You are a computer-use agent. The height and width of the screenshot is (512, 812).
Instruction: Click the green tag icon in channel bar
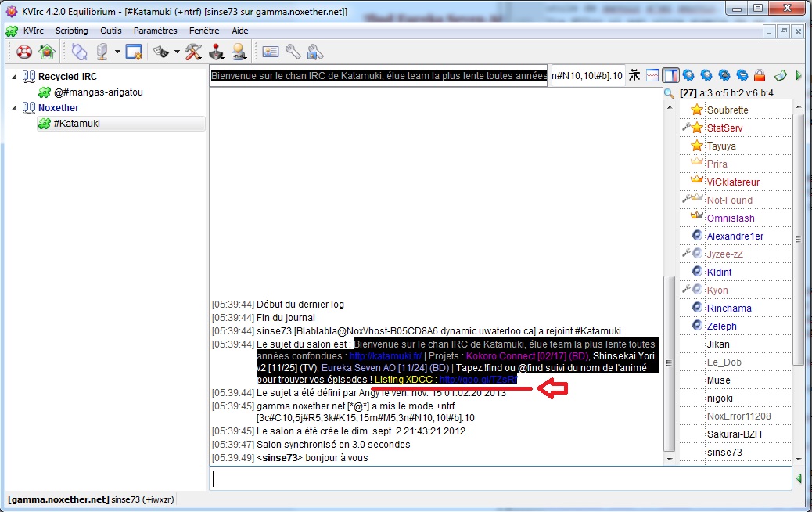coord(781,76)
